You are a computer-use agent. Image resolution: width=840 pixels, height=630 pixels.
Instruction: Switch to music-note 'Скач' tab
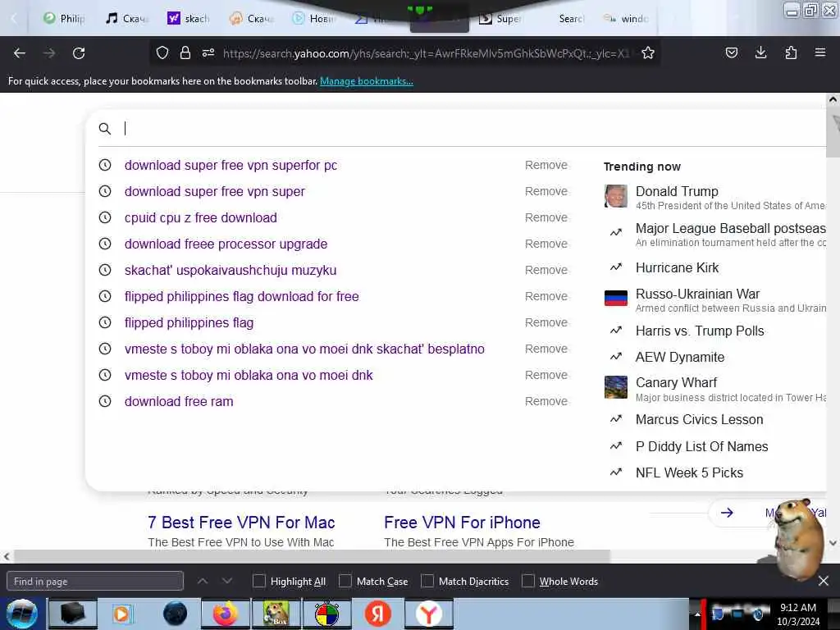pos(126,18)
